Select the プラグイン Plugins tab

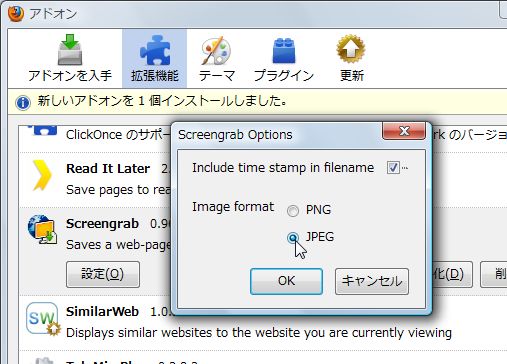(284, 59)
